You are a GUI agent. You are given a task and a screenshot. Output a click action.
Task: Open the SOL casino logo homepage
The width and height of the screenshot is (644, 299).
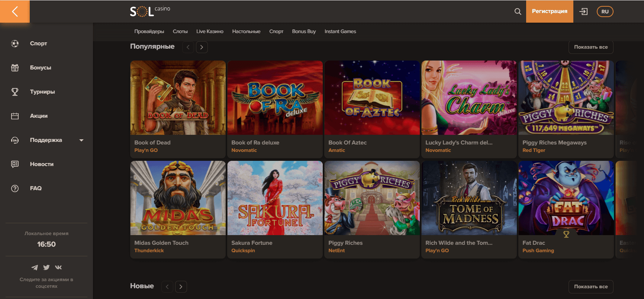150,12
